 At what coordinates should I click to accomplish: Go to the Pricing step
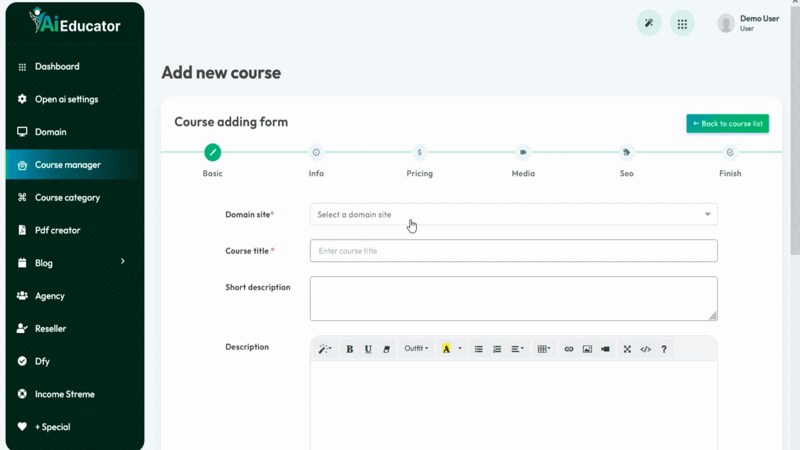(x=419, y=153)
